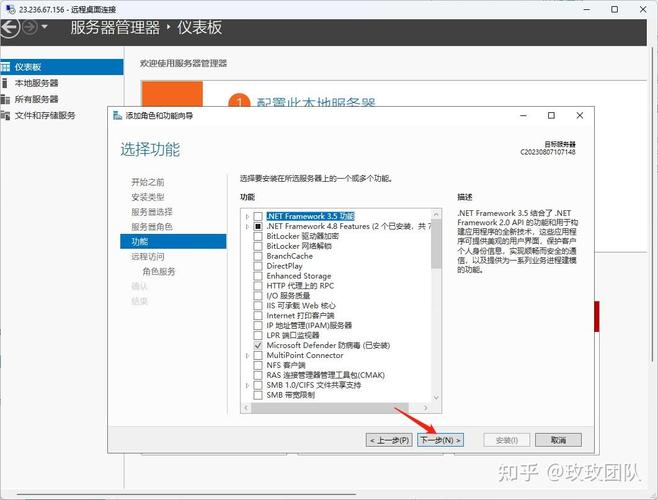Click feature list scroll up arrow
Screen dimensions: 658x500
tap(436, 214)
